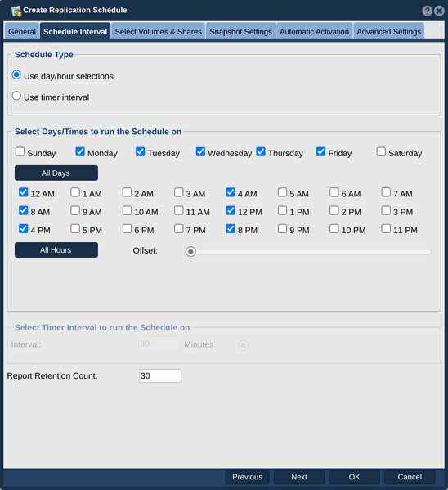Viewport: 448px width, 490px height.
Task: Check the 2 AM hour
Action: pos(128,192)
